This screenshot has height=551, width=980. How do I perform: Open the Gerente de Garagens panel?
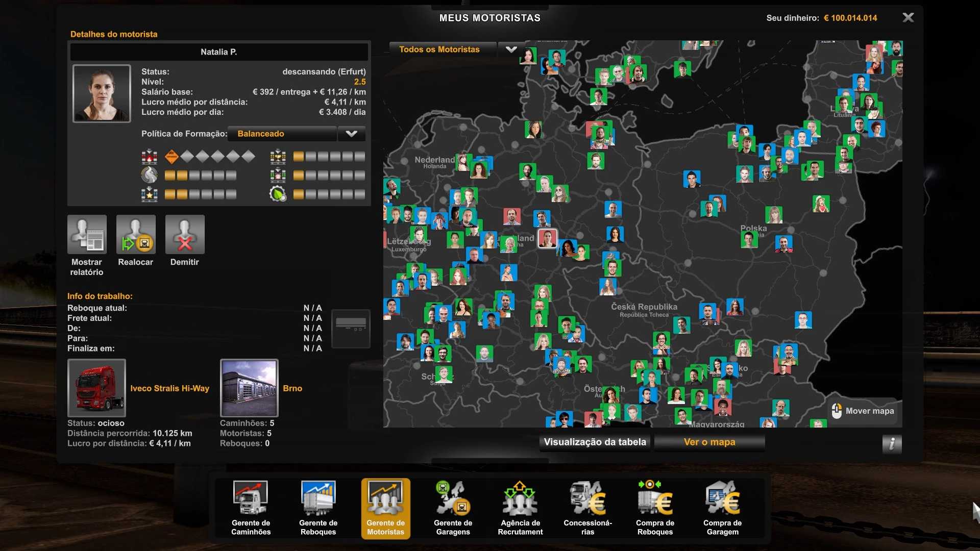click(x=453, y=508)
